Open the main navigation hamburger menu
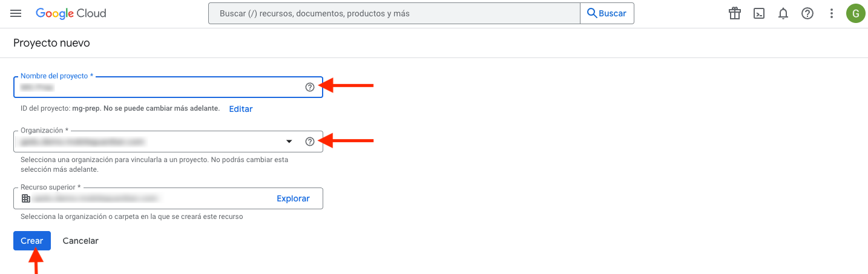Viewport: 868px width, 274px height. pyautogui.click(x=16, y=13)
